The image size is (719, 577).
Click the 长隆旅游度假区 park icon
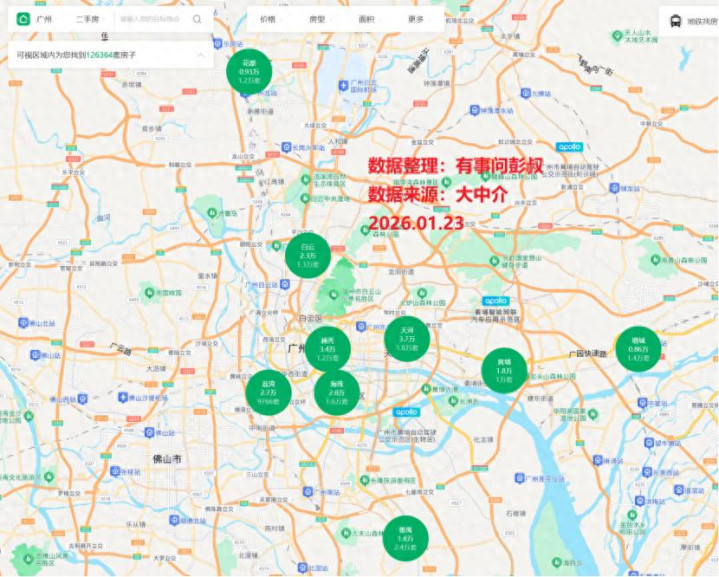click(x=365, y=480)
